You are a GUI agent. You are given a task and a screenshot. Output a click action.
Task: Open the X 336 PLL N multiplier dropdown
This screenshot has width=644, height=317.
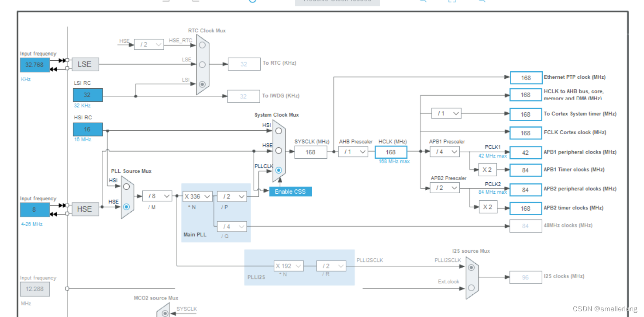coord(198,197)
